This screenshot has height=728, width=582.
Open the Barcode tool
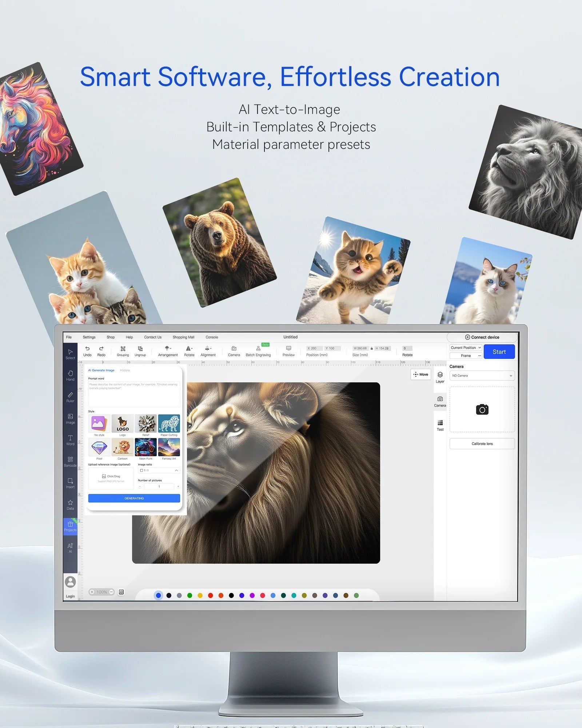70,461
